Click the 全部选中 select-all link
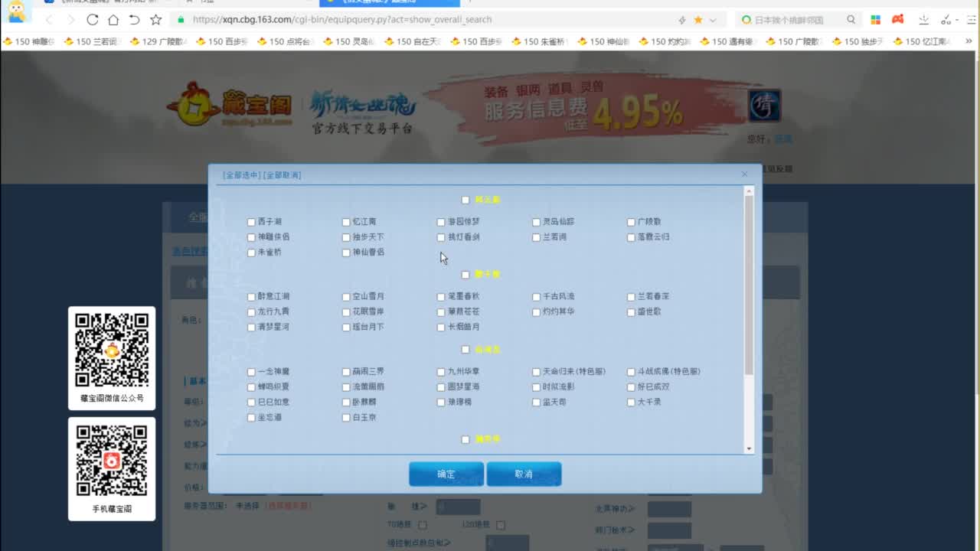The image size is (980, 551). [x=241, y=175]
